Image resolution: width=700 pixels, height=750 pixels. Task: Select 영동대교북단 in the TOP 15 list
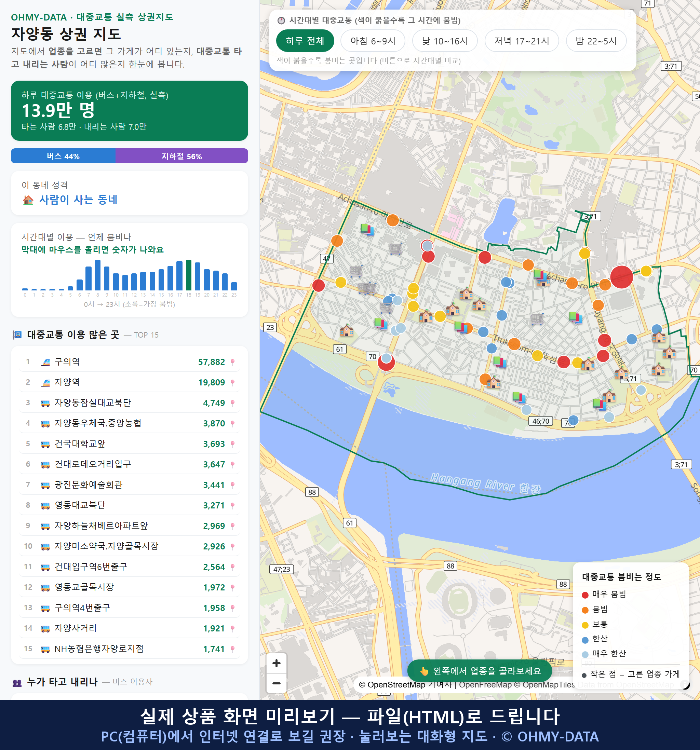coord(130,505)
